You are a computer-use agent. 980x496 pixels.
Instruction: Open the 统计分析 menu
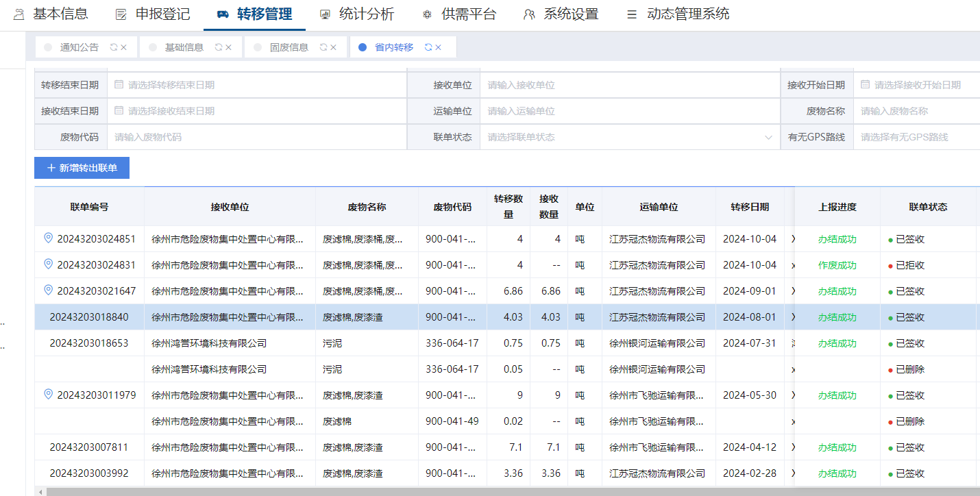356,14
